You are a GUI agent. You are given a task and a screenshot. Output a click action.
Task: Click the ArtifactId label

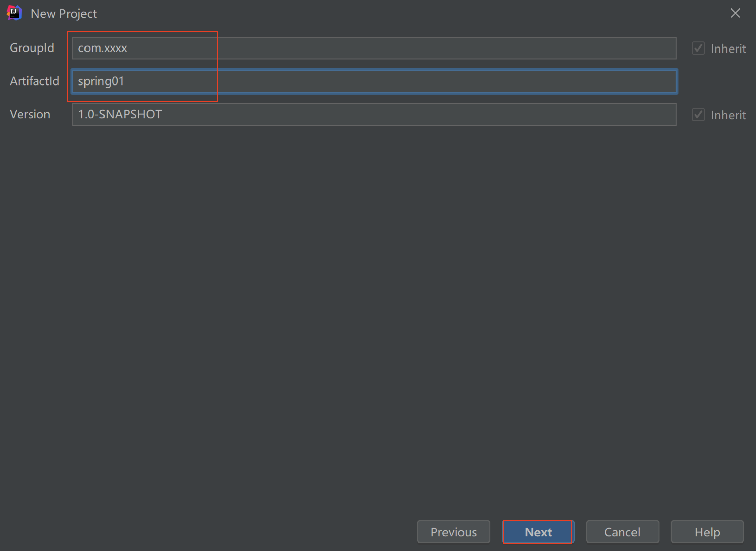coord(34,81)
